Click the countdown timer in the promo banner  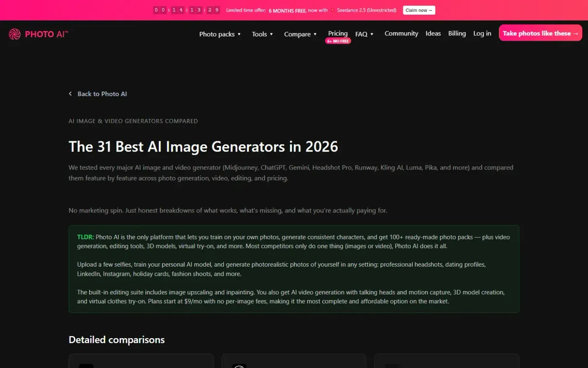[186, 10]
